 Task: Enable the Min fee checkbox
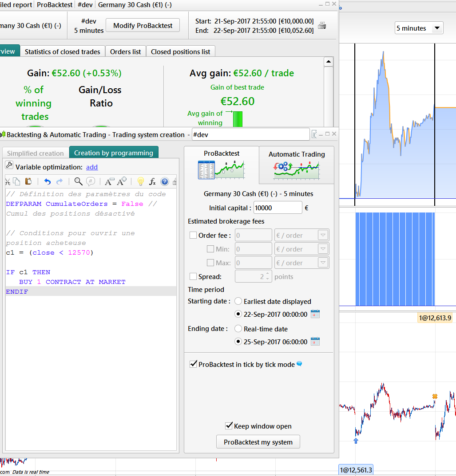click(x=210, y=249)
